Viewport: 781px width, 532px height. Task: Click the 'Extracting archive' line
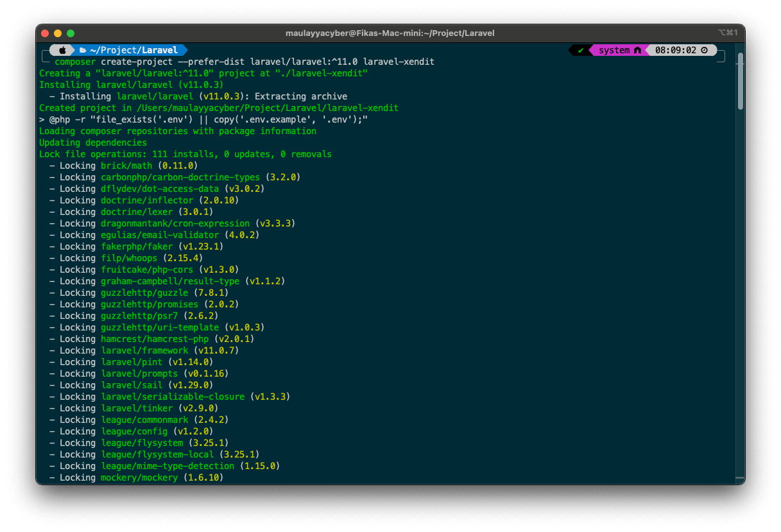198,96
